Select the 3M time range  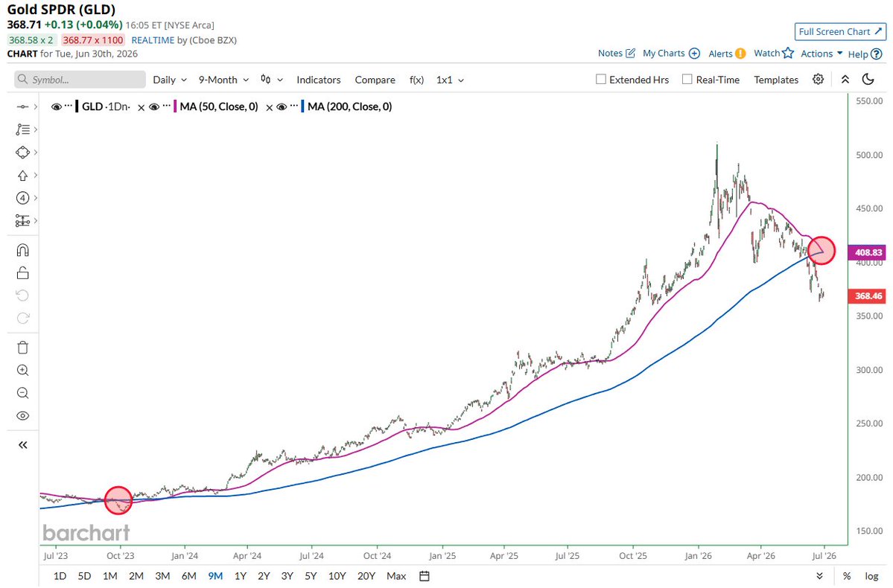click(x=162, y=576)
